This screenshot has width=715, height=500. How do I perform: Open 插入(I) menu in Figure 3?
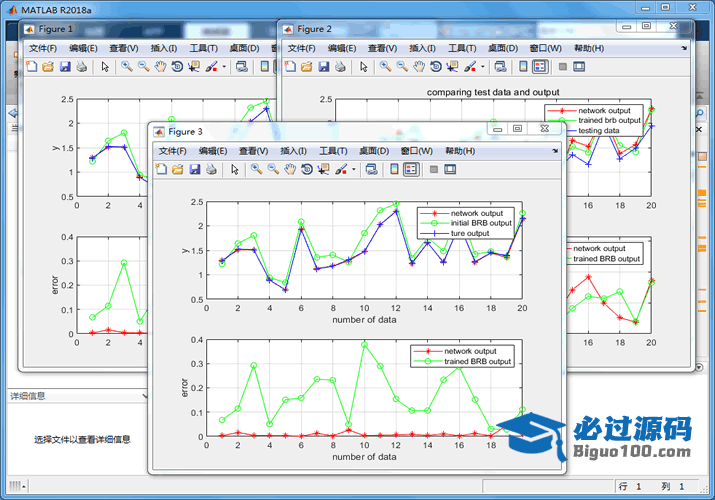coord(293,151)
